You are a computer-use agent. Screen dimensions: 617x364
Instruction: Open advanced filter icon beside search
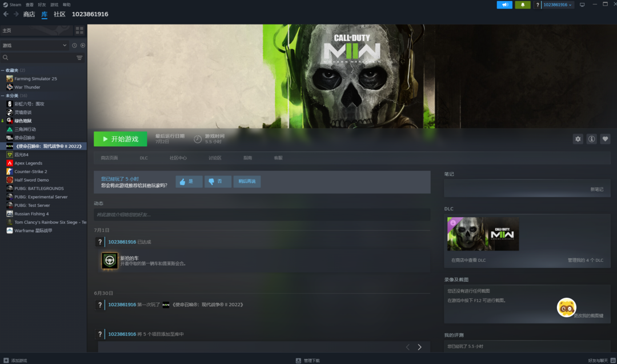tap(79, 58)
